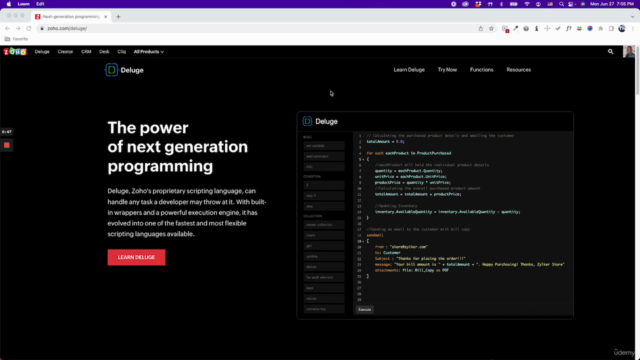Click the extension icon with red badge
Image resolution: width=640 pixels, height=360 pixels.
click(505, 29)
